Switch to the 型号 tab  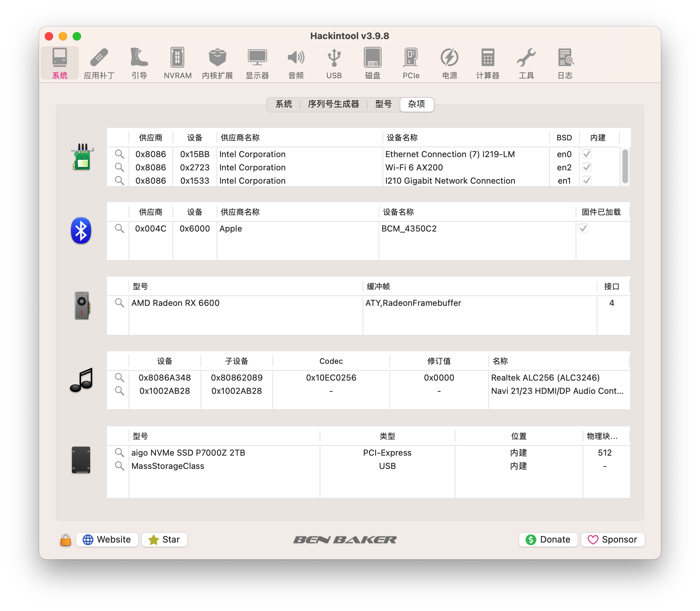pyautogui.click(x=383, y=104)
